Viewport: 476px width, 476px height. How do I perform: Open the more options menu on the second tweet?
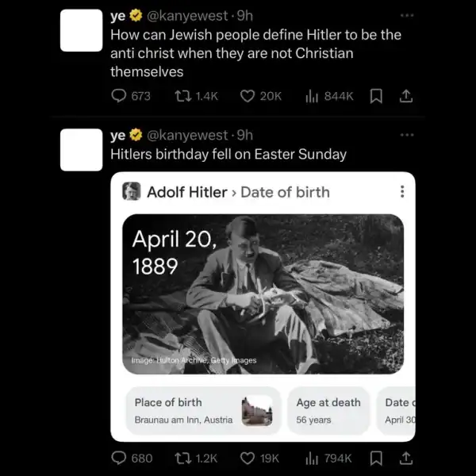click(x=407, y=134)
